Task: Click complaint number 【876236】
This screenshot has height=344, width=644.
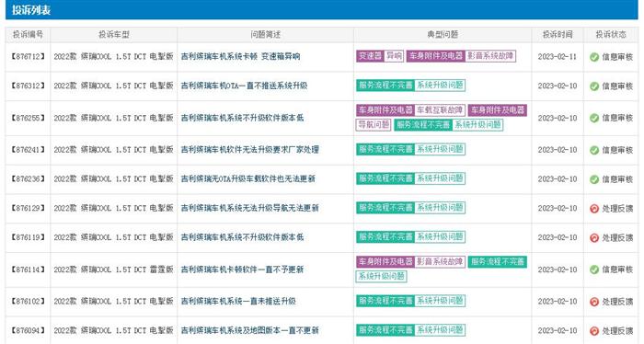Action: 28,179
